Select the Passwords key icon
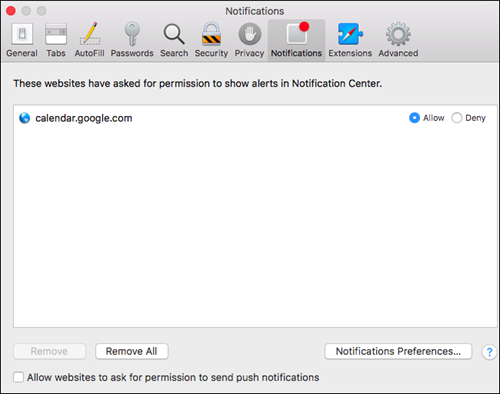500x394 pixels. (132, 40)
